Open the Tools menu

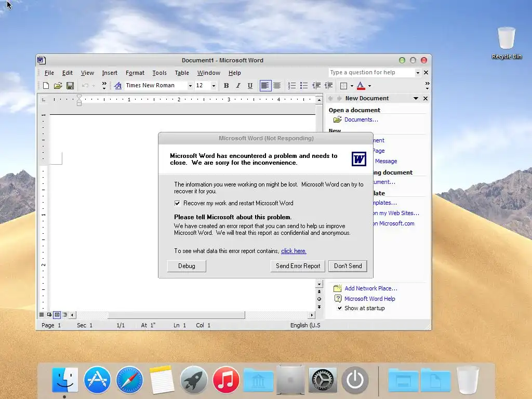coord(159,73)
